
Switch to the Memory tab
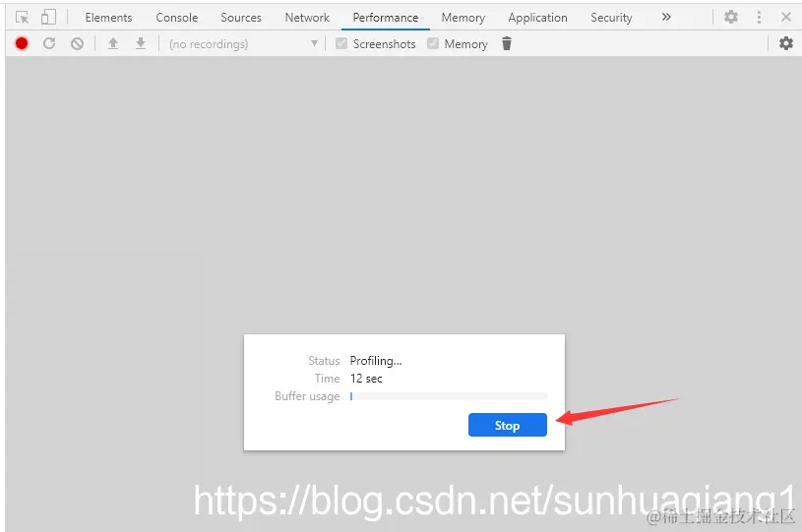[x=463, y=18]
